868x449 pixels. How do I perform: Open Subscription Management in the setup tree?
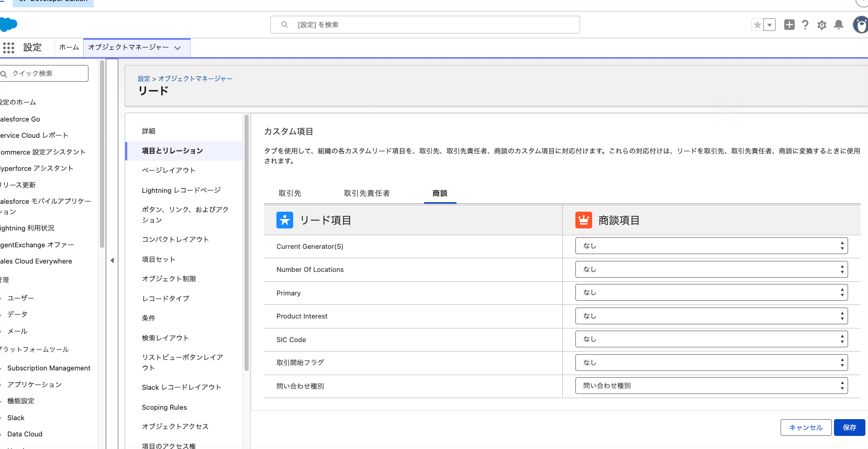pos(49,368)
